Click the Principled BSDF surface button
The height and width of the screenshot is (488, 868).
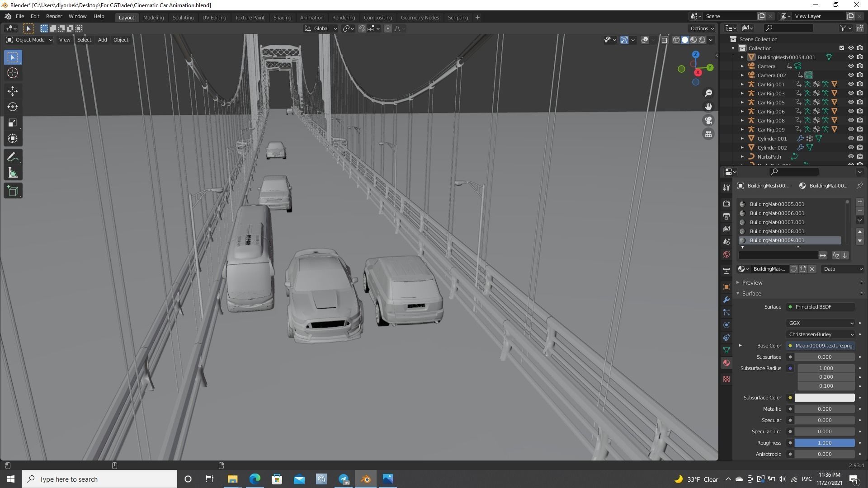821,307
